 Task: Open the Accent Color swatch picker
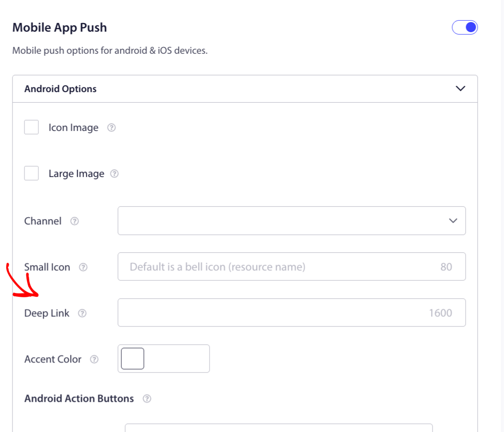click(x=132, y=359)
